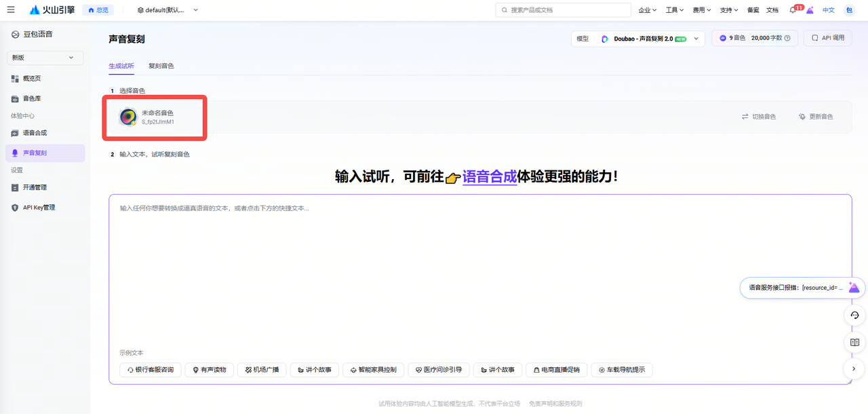The width and height of the screenshot is (868, 414).
Task: Open the default project selector dropdown
Action: tap(167, 10)
